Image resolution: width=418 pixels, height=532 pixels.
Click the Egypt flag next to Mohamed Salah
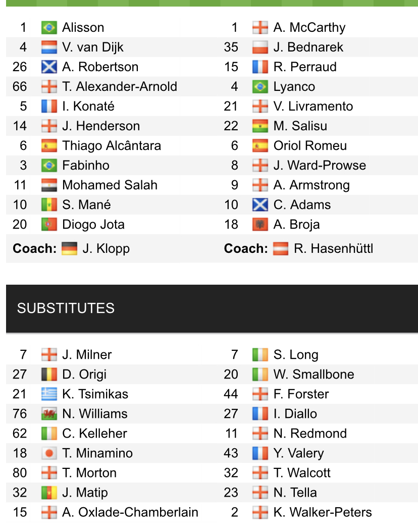click(x=49, y=185)
